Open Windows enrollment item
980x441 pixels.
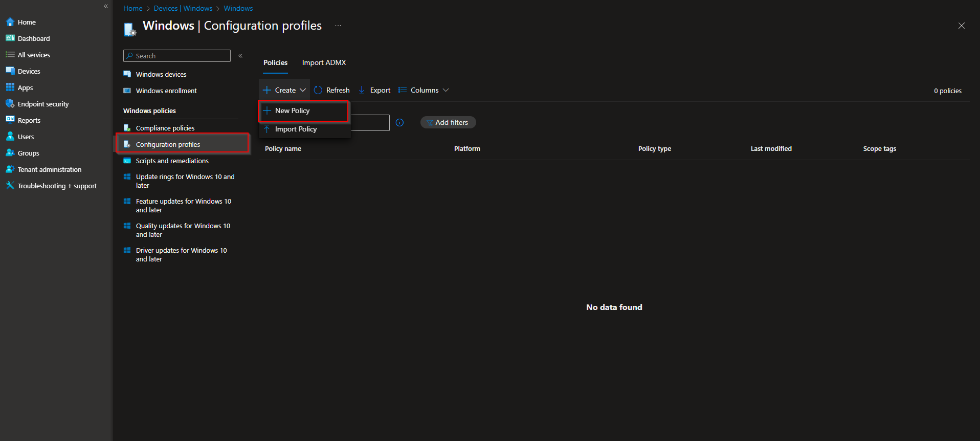[166, 91]
